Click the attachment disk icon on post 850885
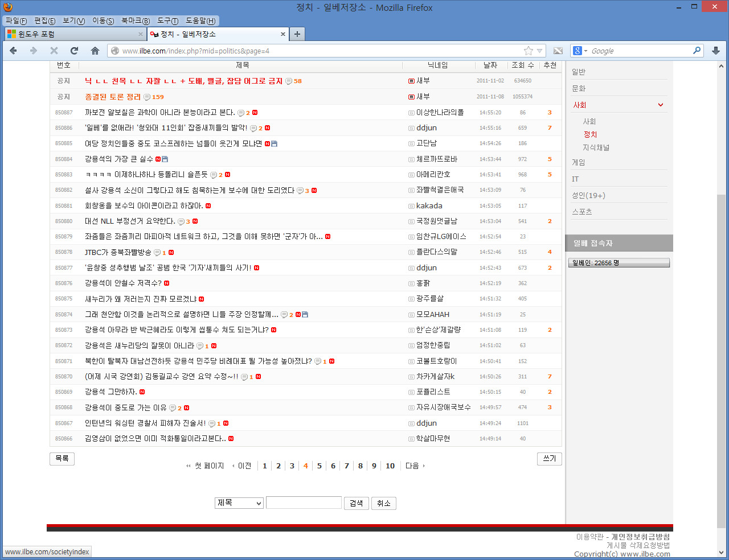 (x=275, y=144)
